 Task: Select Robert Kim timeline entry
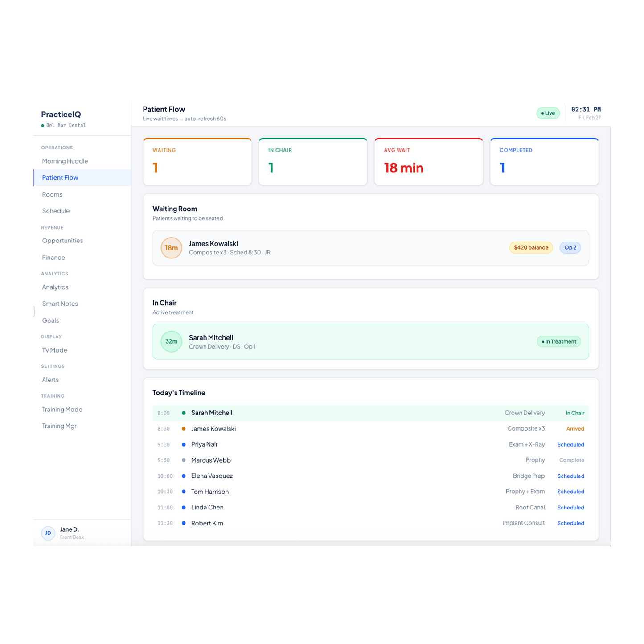(x=371, y=523)
